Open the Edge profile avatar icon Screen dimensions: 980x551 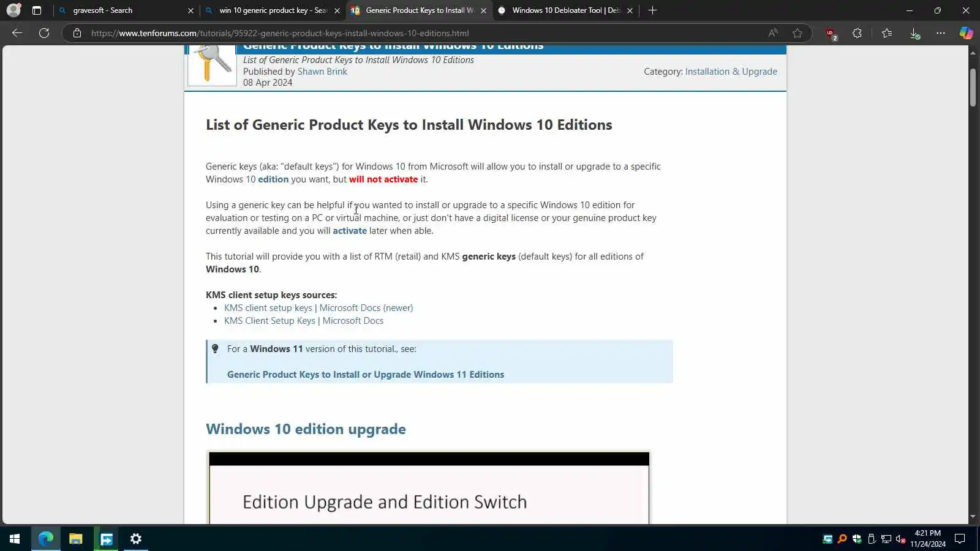[13, 10]
